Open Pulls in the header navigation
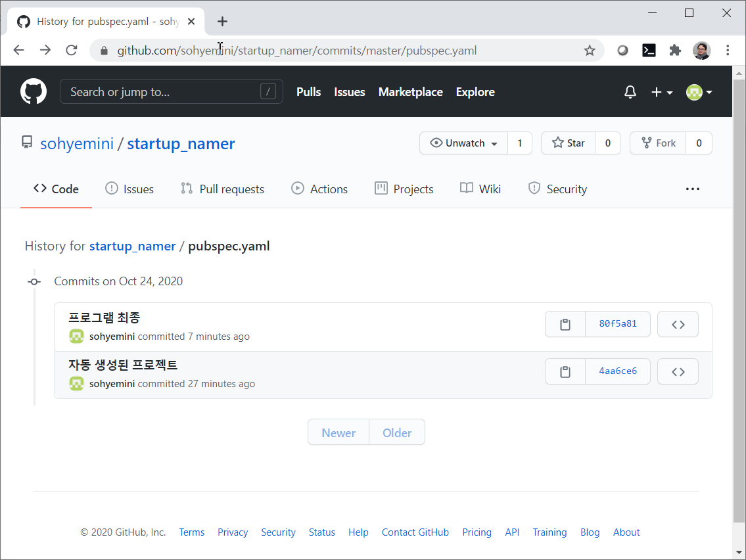746x560 pixels. (x=308, y=92)
